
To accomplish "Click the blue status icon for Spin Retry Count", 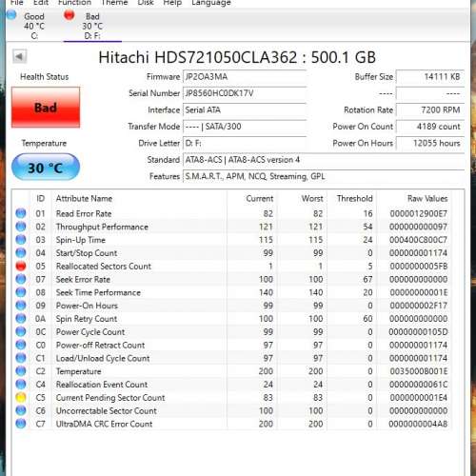I will pos(21,318).
